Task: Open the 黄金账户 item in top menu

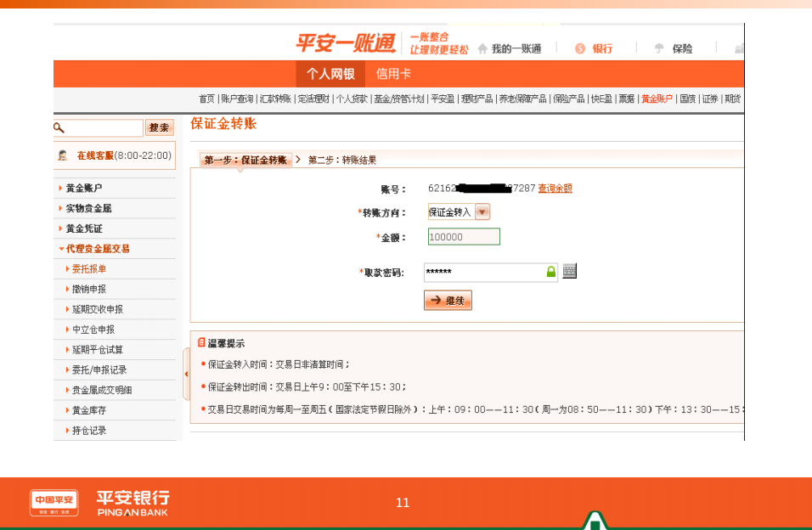Action: 657,99
